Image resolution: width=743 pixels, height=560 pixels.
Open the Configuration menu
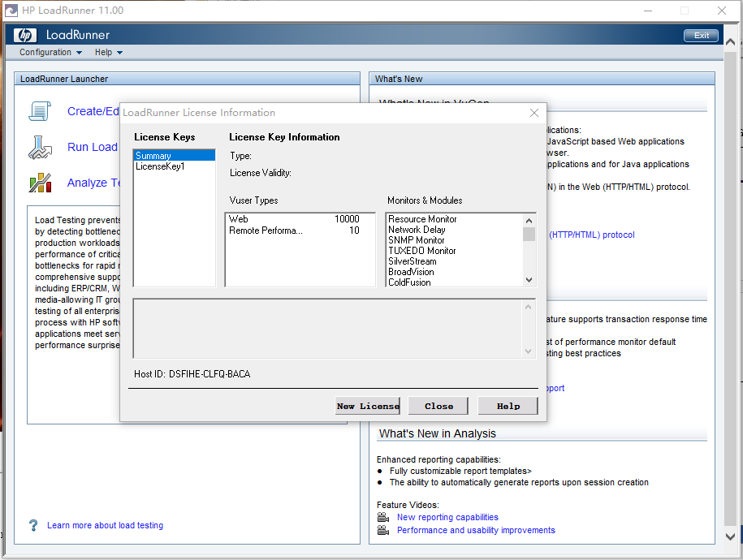[x=50, y=52]
